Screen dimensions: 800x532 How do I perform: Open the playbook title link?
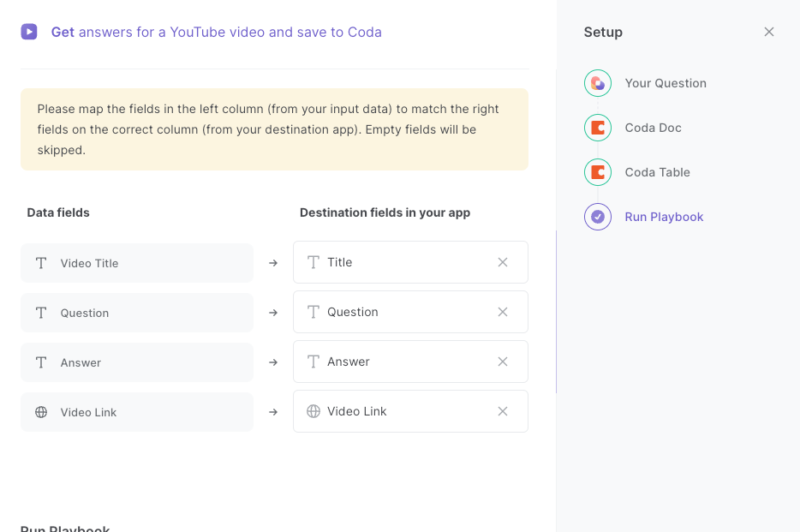217,32
